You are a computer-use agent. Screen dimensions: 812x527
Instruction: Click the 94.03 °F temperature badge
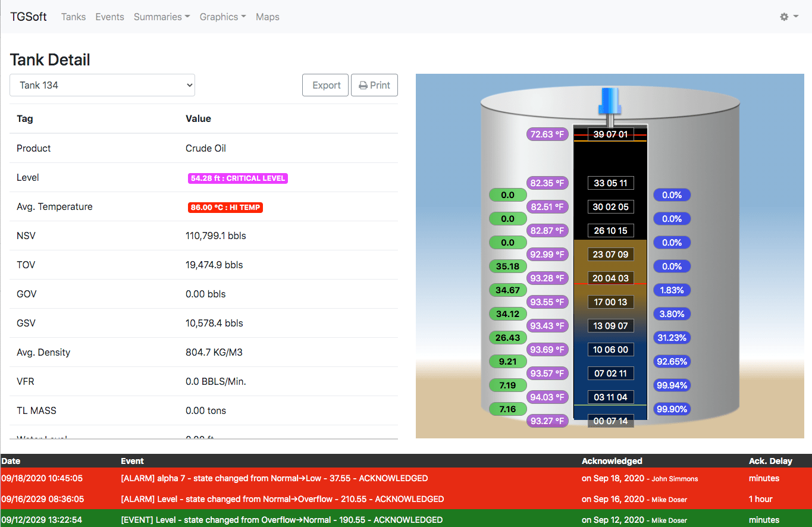(x=547, y=397)
